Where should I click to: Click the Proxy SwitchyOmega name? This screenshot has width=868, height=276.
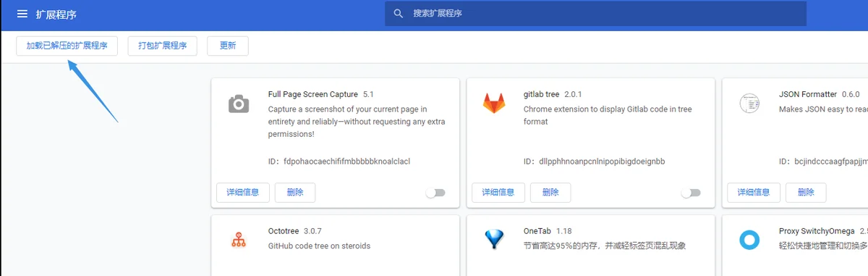point(817,231)
